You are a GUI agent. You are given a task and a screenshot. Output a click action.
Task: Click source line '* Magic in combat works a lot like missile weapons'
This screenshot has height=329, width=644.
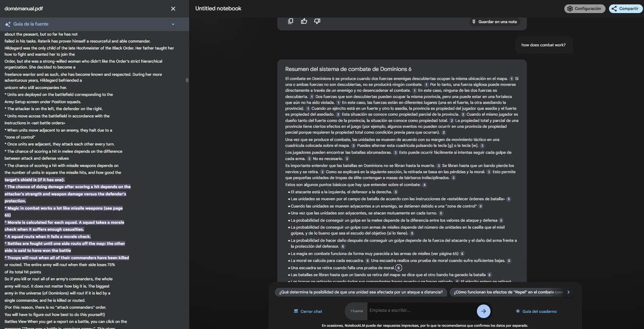tap(64, 208)
